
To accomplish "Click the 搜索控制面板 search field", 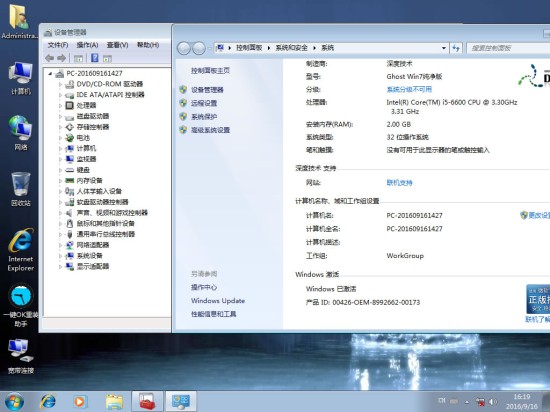I will [x=509, y=48].
